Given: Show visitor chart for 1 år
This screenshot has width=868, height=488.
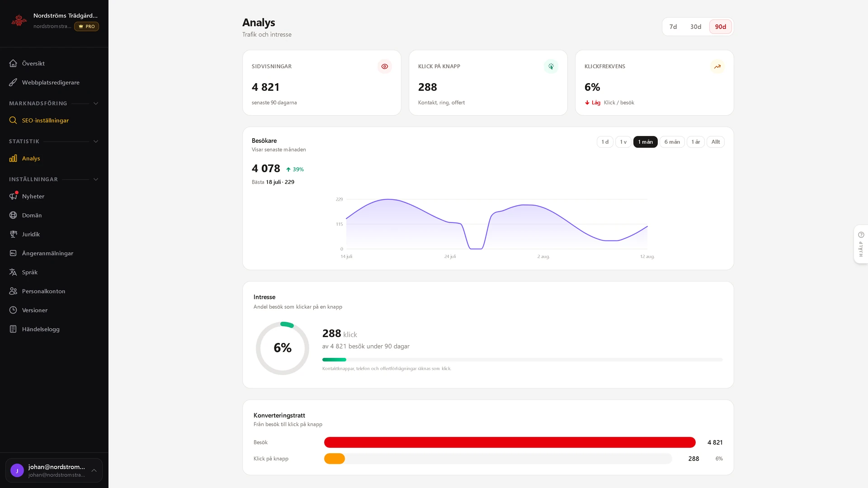Looking at the screenshot, I should point(695,142).
